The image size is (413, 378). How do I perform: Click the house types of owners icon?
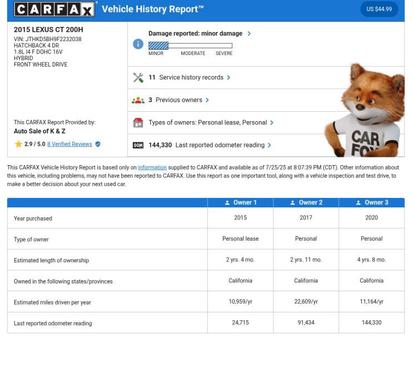click(x=138, y=123)
